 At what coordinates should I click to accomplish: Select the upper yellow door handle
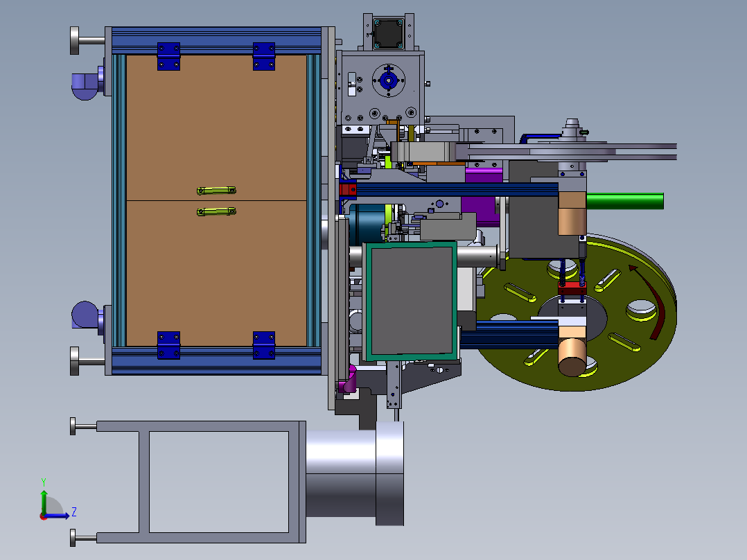click(x=216, y=191)
